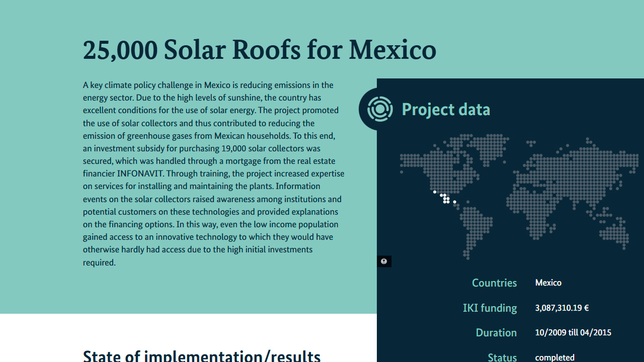Click the small round badge below the map
Image resolution: width=644 pixels, height=362 pixels.
(384, 261)
